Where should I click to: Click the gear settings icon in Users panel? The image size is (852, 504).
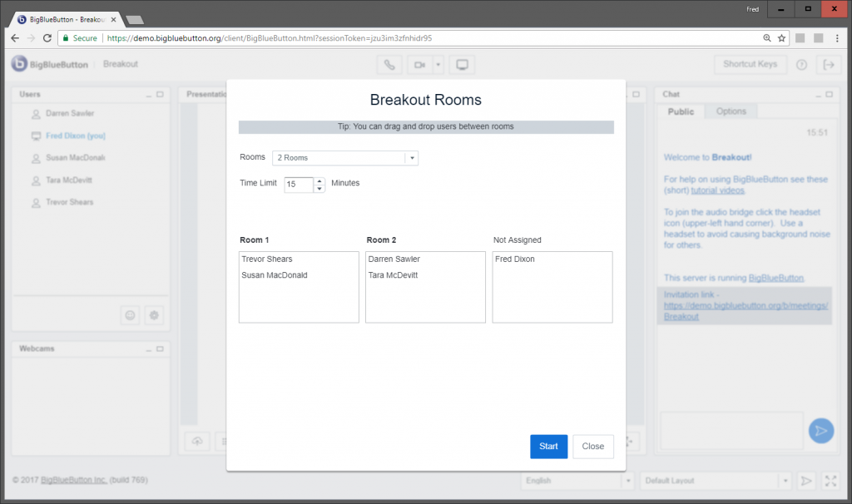(154, 315)
